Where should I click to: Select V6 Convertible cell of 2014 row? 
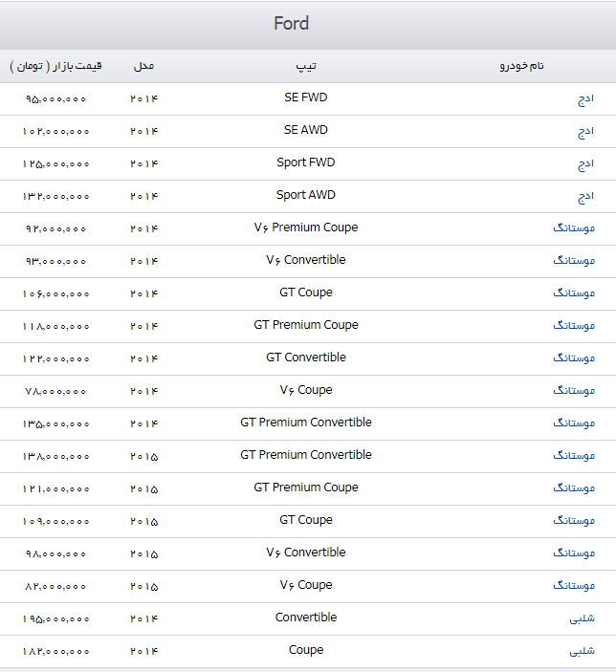point(306,260)
